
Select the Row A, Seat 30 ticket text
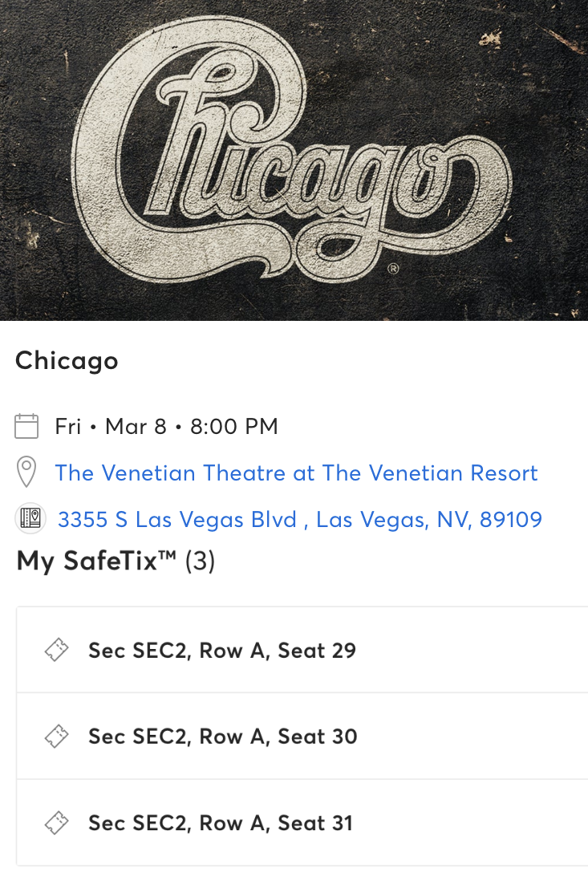tap(223, 736)
